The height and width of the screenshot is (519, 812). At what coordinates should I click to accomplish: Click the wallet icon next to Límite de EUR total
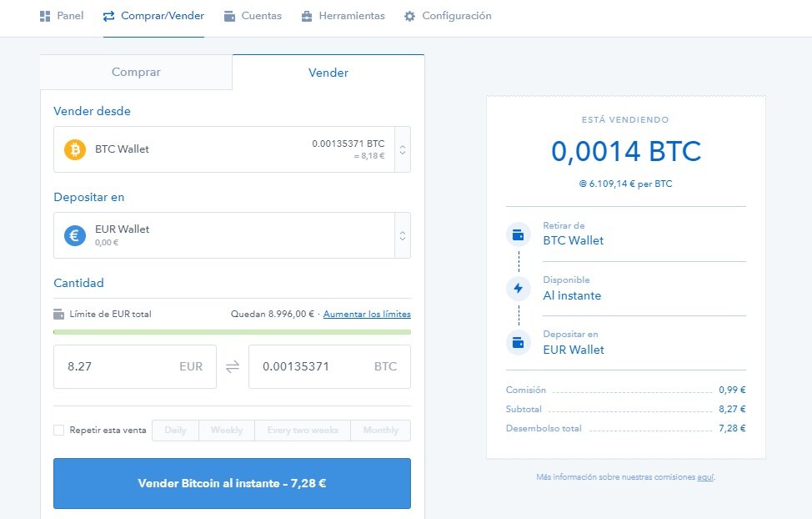[x=58, y=315]
